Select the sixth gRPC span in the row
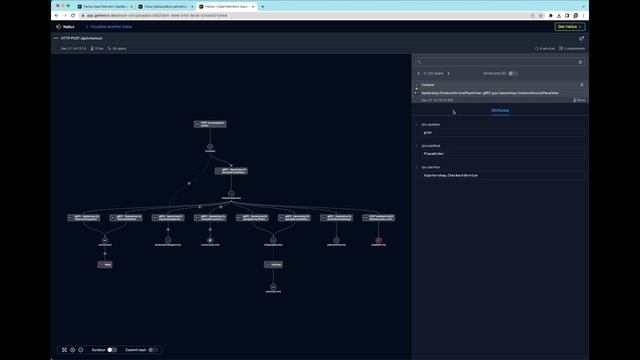Screen dimensions: 640x360 [x=294, y=218]
